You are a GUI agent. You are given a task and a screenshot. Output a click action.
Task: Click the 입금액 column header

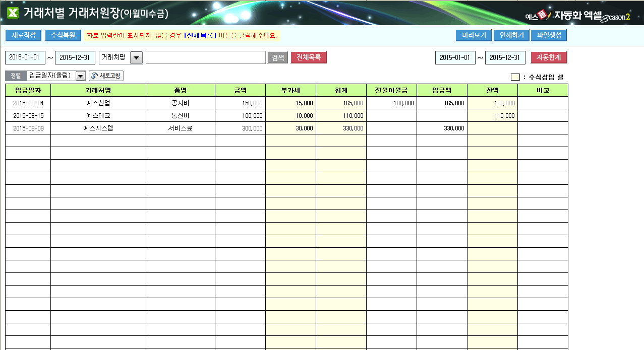pos(442,90)
